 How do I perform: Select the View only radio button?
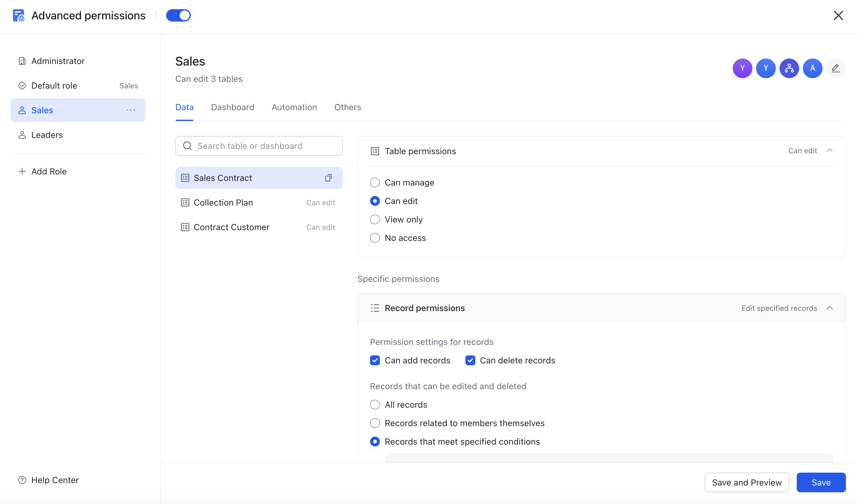pos(375,219)
